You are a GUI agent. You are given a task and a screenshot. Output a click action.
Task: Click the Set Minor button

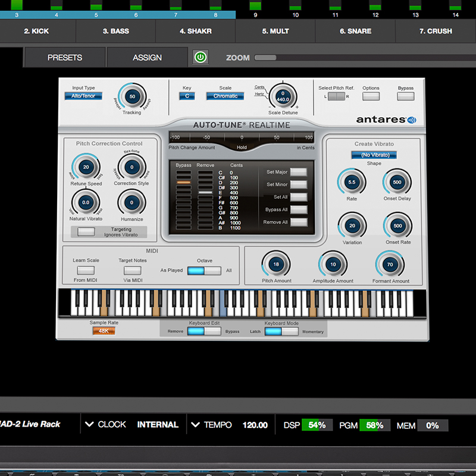click(299, 184)
